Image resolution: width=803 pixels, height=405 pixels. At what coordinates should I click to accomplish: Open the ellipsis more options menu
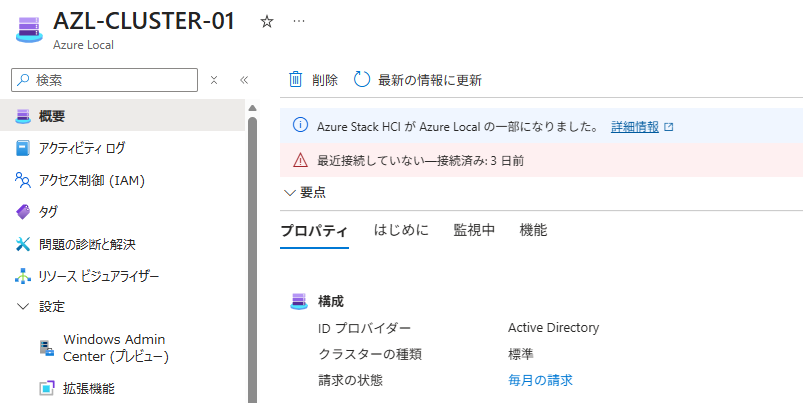point(299,21)
